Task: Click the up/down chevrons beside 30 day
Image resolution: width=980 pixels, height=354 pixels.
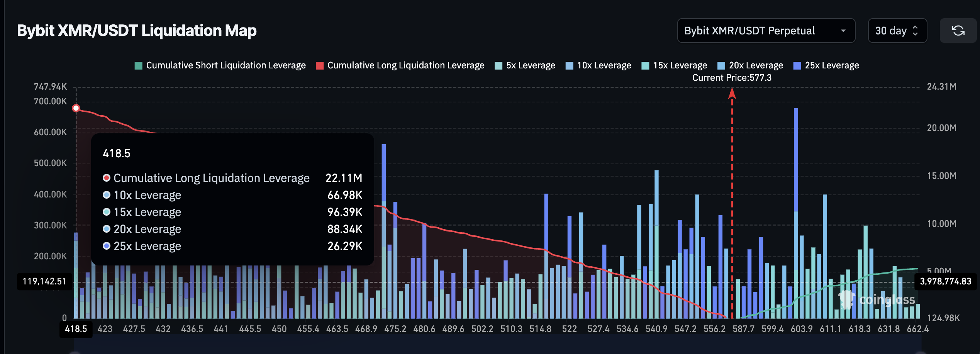Action: point(915,31)
